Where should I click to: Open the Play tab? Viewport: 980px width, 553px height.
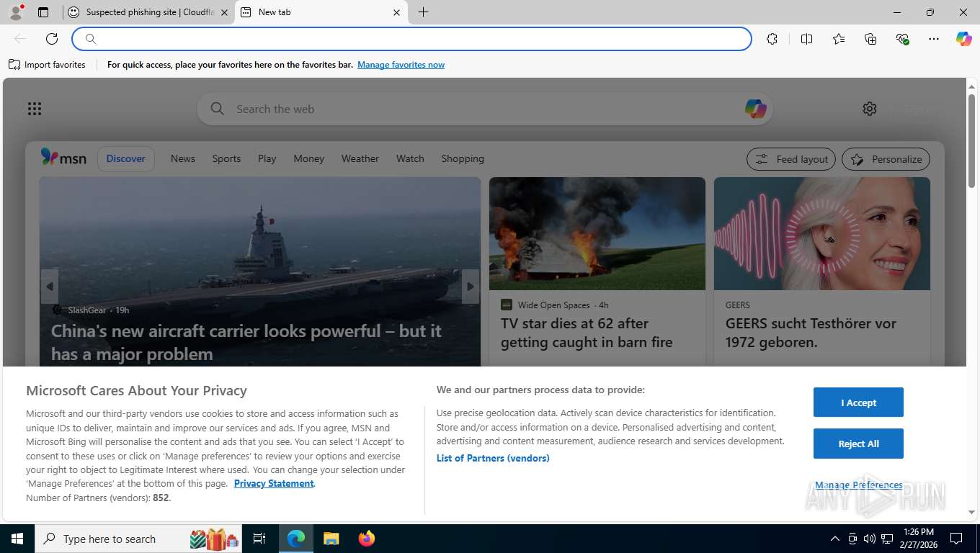click(x=267, y=158)
